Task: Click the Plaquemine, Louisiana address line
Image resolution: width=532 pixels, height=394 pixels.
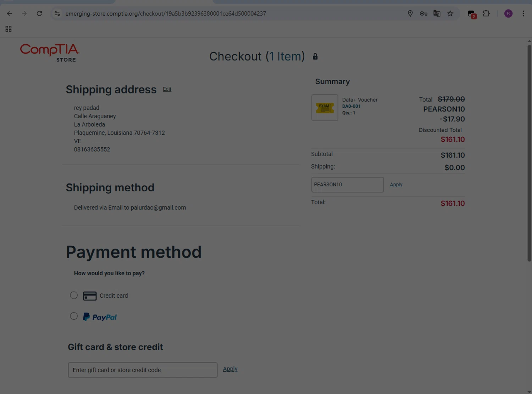Action: 119,133
